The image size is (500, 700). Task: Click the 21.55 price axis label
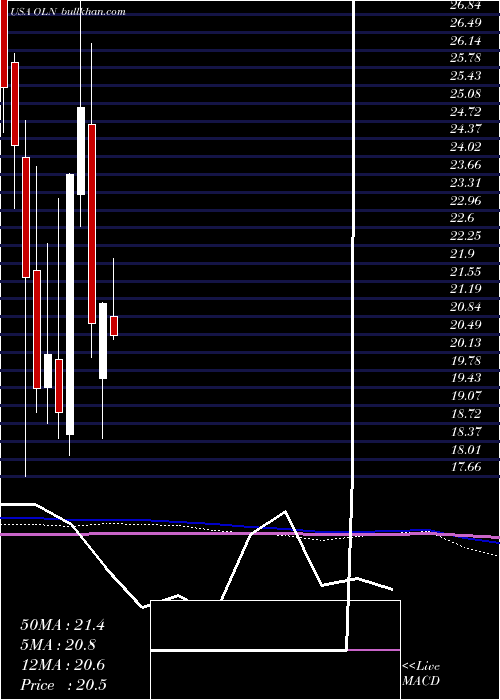click(466, 271)
